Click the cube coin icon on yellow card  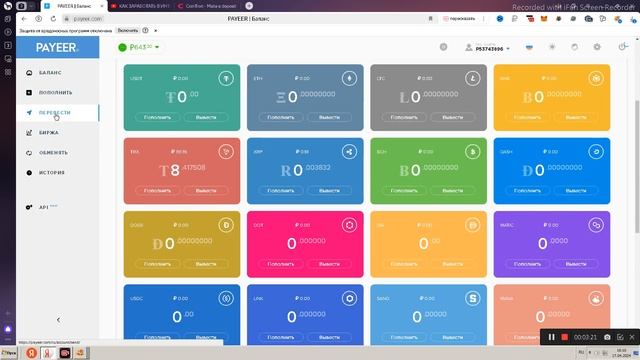(596, 78)
